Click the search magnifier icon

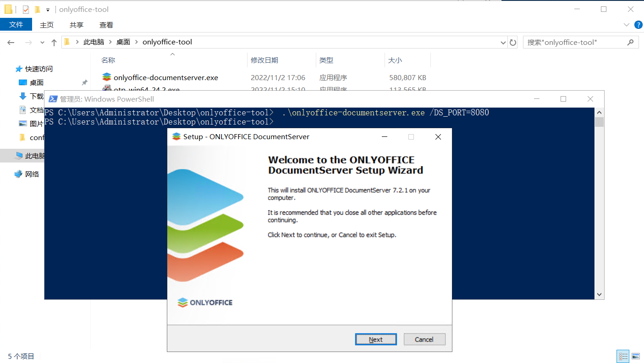point(631,42)
